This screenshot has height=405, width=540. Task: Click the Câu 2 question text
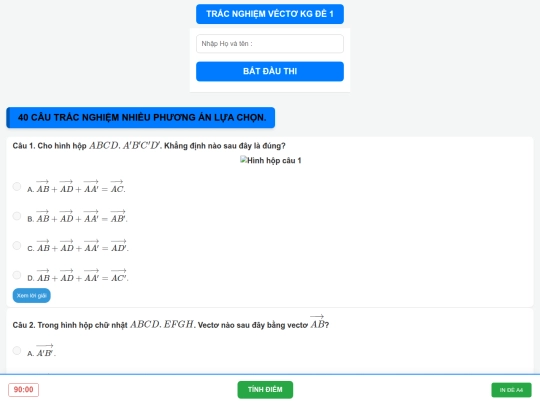(x=170, y=323)
